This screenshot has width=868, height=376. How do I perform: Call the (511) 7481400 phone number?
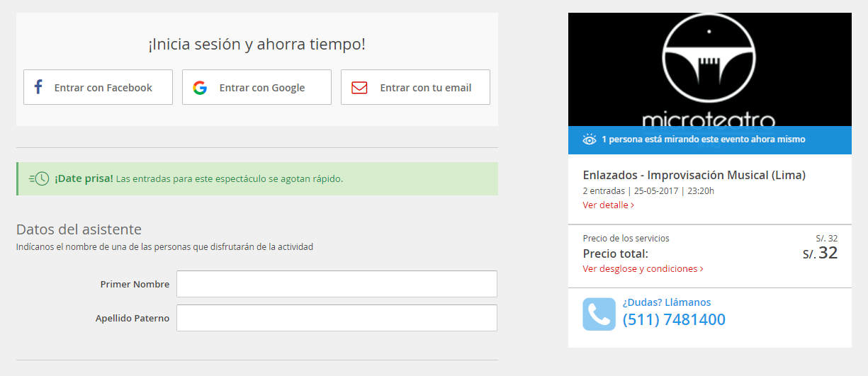[x=674, y=319]
